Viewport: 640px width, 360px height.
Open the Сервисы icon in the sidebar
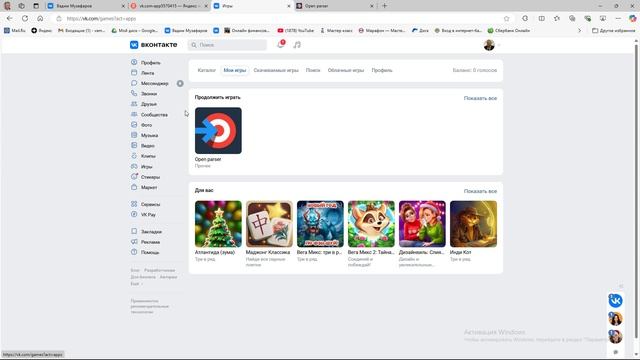pos(134,204)
